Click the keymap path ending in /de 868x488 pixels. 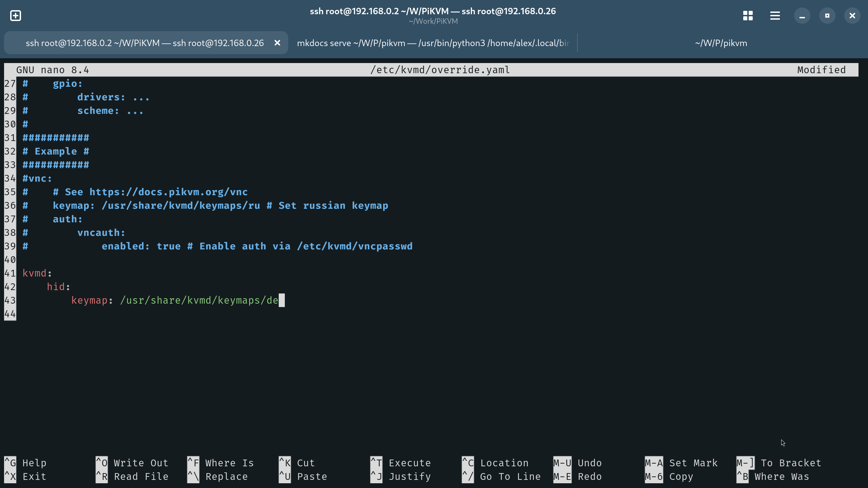pos(199,300)
